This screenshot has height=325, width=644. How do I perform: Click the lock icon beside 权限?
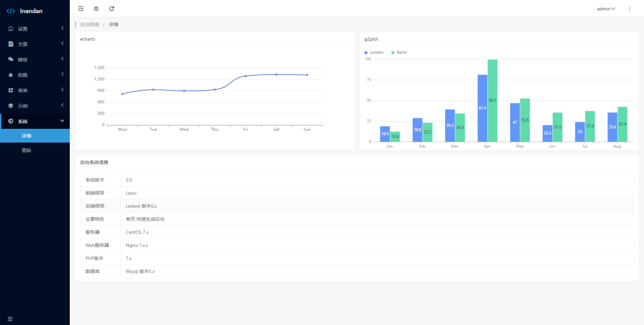tap(11, 75)
